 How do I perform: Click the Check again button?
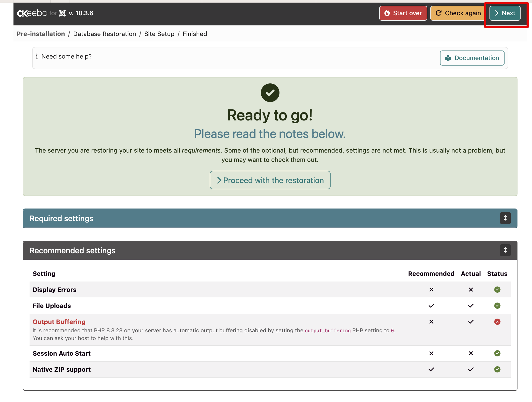click(x=458, y=13)
